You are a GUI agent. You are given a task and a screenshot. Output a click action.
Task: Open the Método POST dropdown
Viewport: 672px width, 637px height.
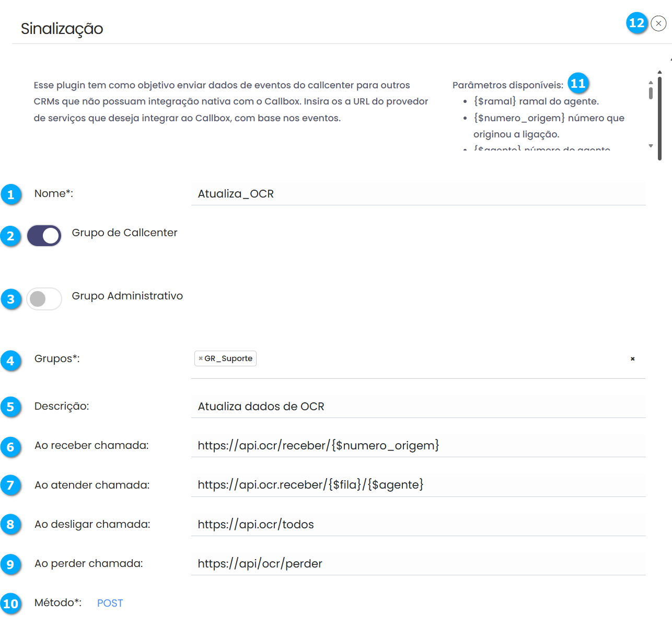[110, 603]
